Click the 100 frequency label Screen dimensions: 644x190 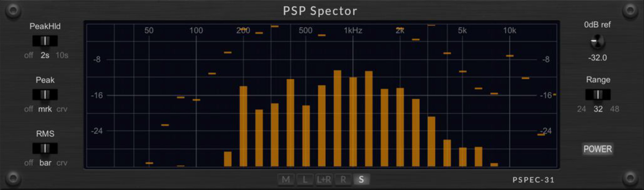pos(196,30)
